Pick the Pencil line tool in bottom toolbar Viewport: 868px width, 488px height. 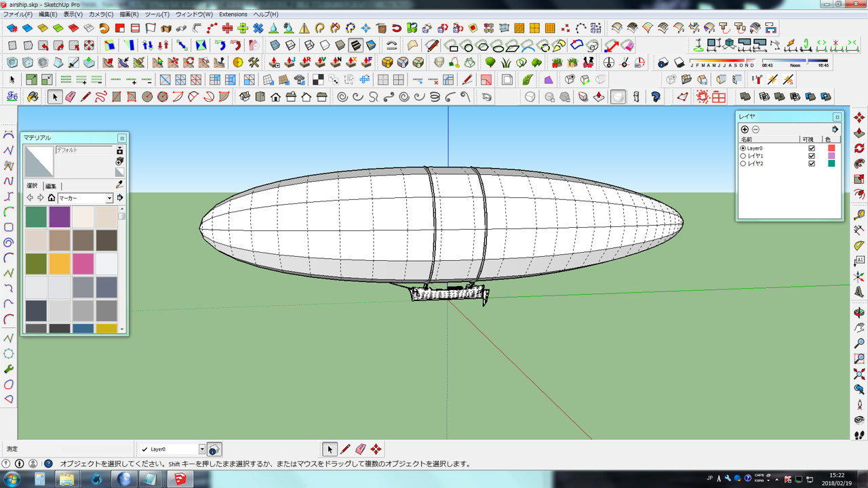pos(345,449)
